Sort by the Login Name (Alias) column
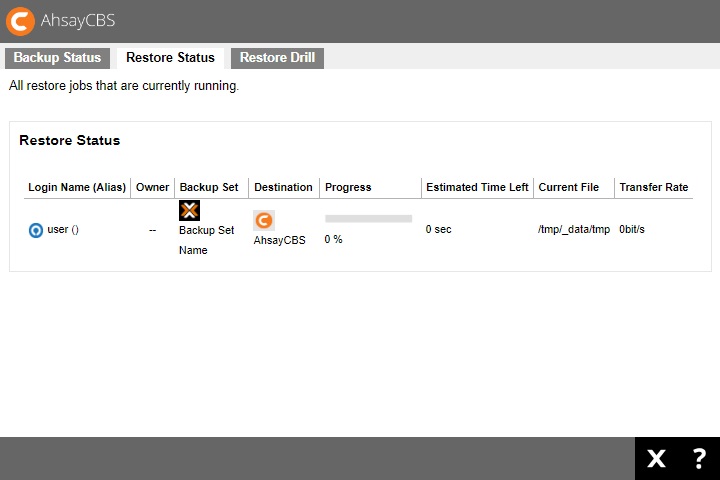 tap(77, 187)
